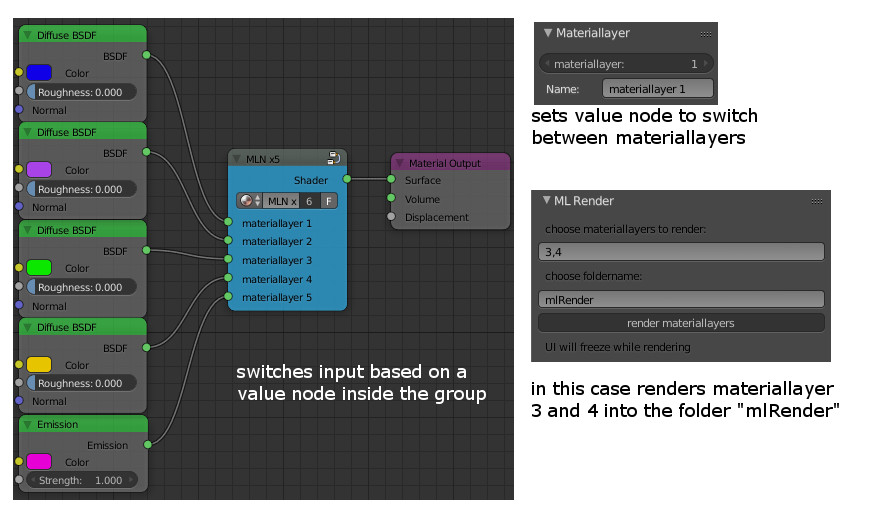889x515 pixels.
Task: Click the user count 6 button
Action: point(309,201)
